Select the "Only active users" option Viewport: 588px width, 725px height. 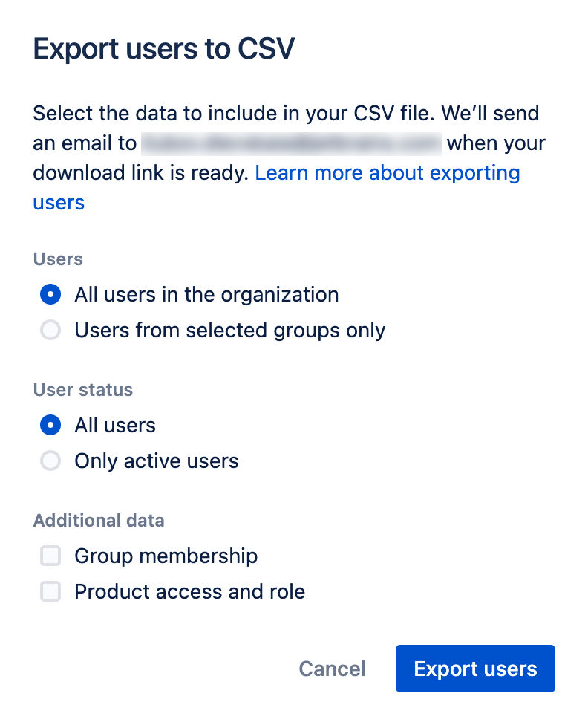(50, 461)
